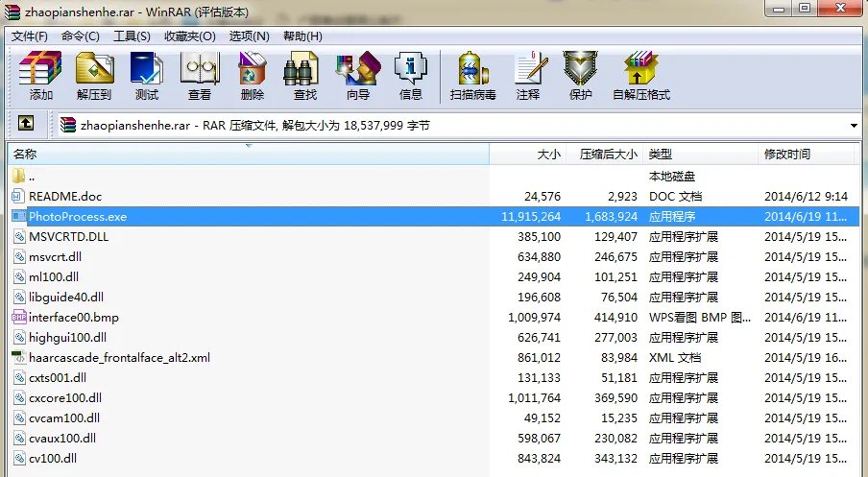Screen dimensions: 868x477
Task: Click the size value 1,011,764
Action: (534, 398)
